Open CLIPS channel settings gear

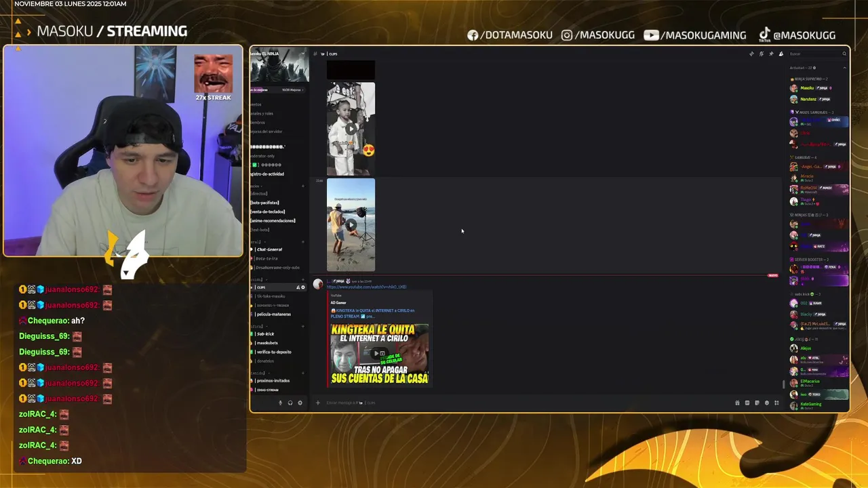pos(303,287)
